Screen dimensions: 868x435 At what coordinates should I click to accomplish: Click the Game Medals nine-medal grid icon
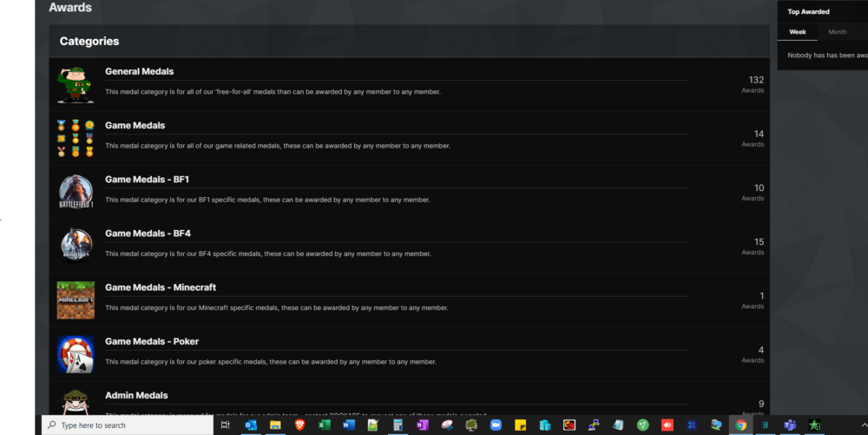pos(76,138)
